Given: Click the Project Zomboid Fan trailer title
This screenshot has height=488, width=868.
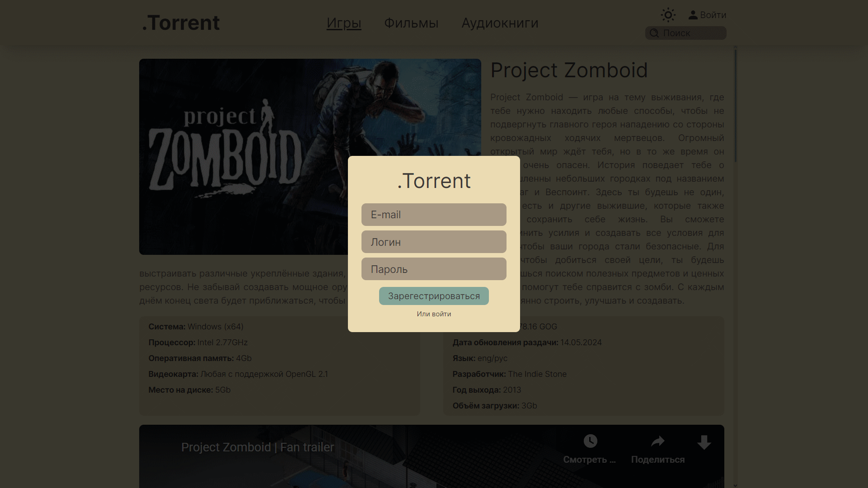Looking at the screenshot, I should point(258,447).
